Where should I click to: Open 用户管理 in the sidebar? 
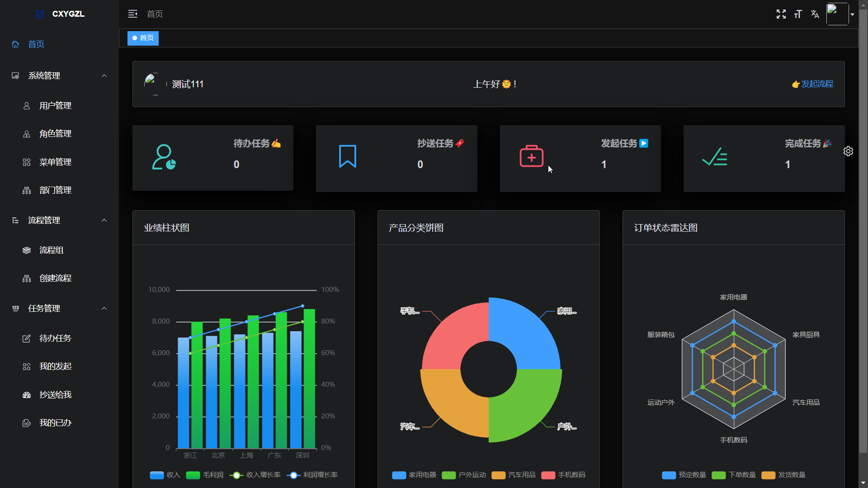tap(59, 105)
